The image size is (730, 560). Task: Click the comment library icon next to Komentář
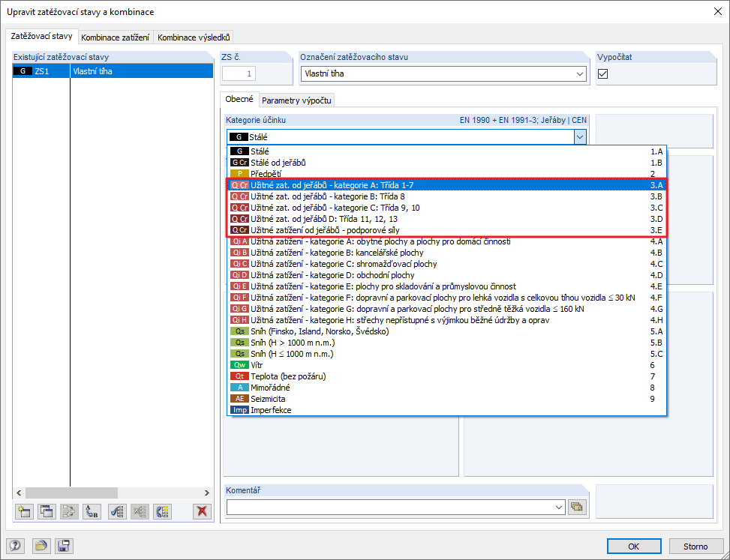coord(577,507)
